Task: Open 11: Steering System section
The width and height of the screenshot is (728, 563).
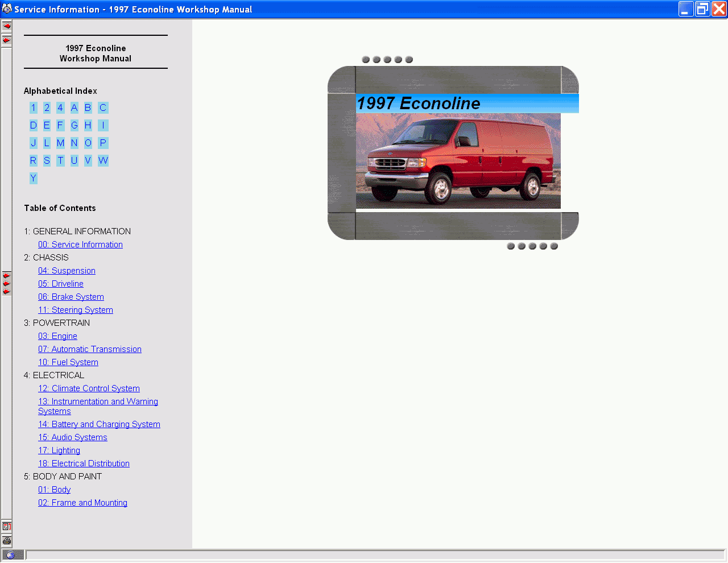Action: pyautogui.click(x=76, y=310)
